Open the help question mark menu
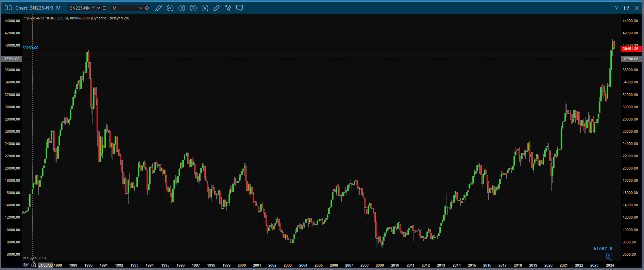The height and width of the screenshot is (270, 644). [x=616, y=8]
